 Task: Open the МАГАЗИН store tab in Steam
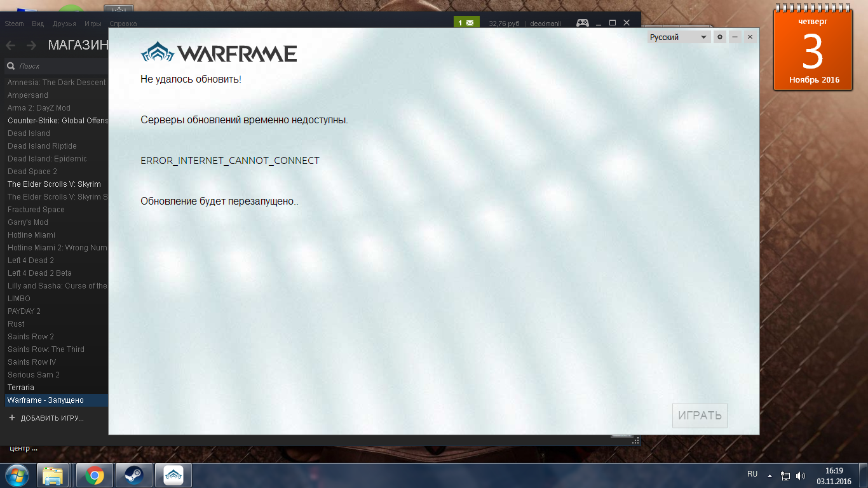click(78, 45)
